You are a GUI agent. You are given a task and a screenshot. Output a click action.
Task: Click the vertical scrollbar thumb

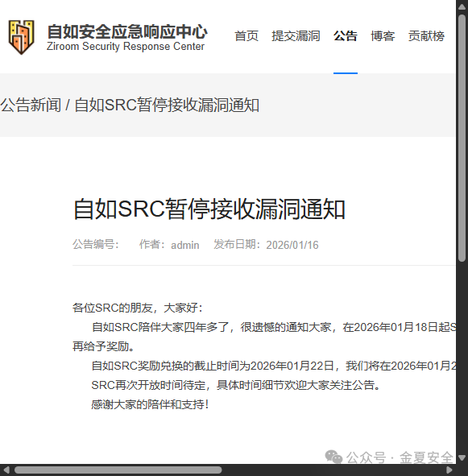[462, 138]
